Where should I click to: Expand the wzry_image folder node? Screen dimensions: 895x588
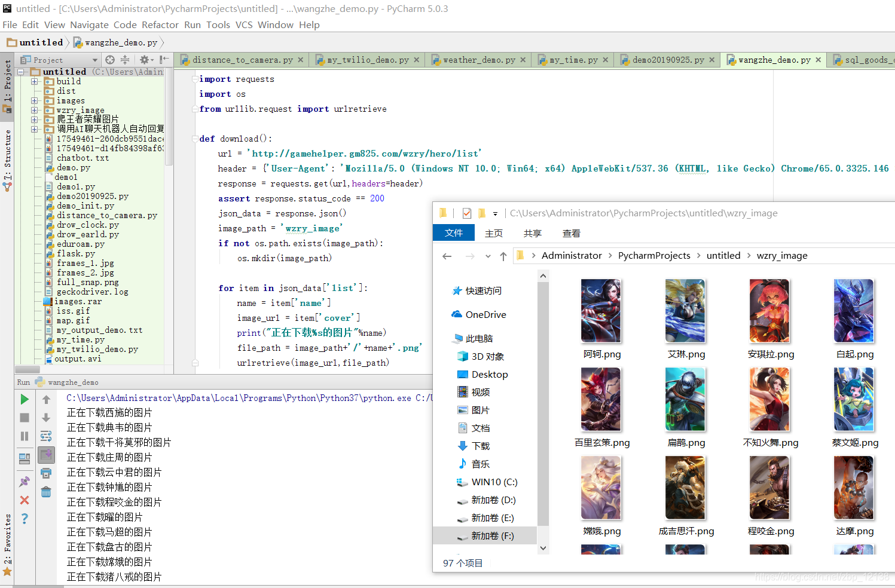(x=35, y=110)
